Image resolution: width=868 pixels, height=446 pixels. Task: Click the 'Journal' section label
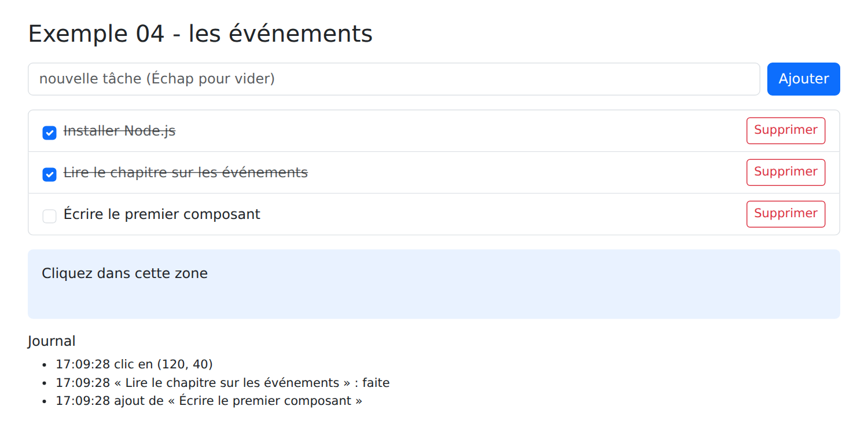(x=52, y=341)
